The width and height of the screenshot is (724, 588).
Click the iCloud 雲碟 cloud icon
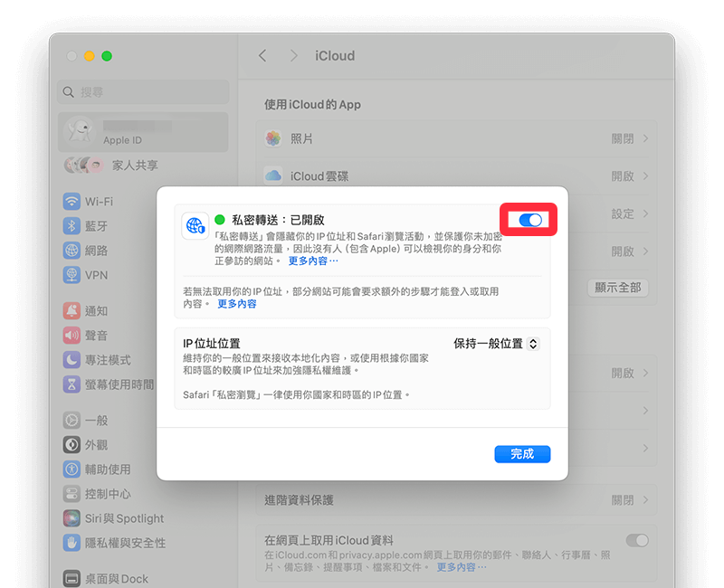273,175
